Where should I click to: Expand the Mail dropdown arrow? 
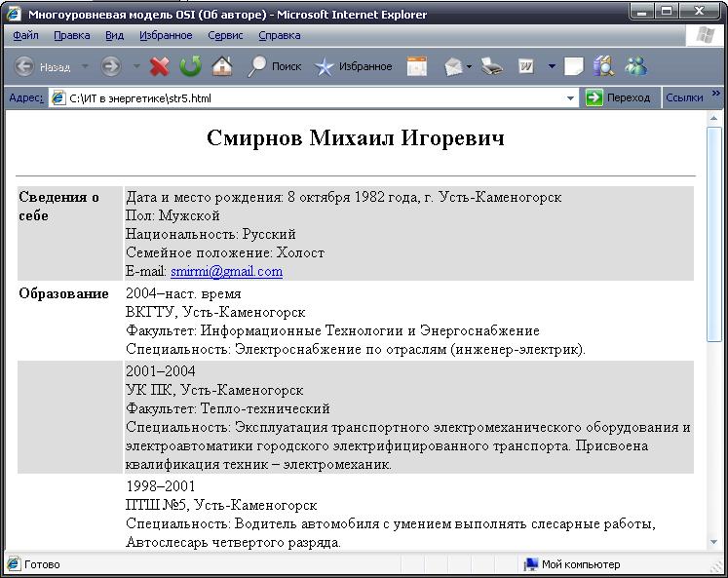469,67
